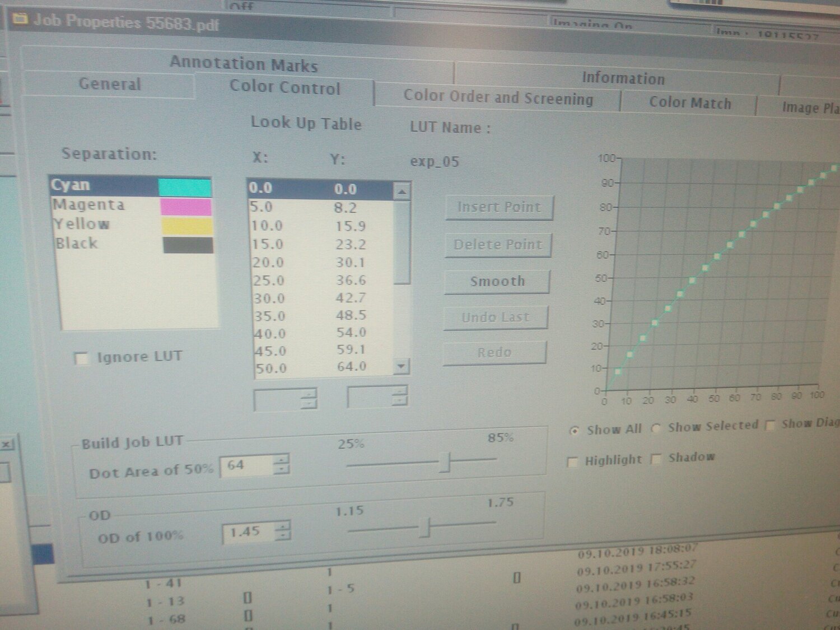The height and width of the screenshot is (630, 840).
Task: Enable the Highlight checkbox
Action: (x=572, y=462)
